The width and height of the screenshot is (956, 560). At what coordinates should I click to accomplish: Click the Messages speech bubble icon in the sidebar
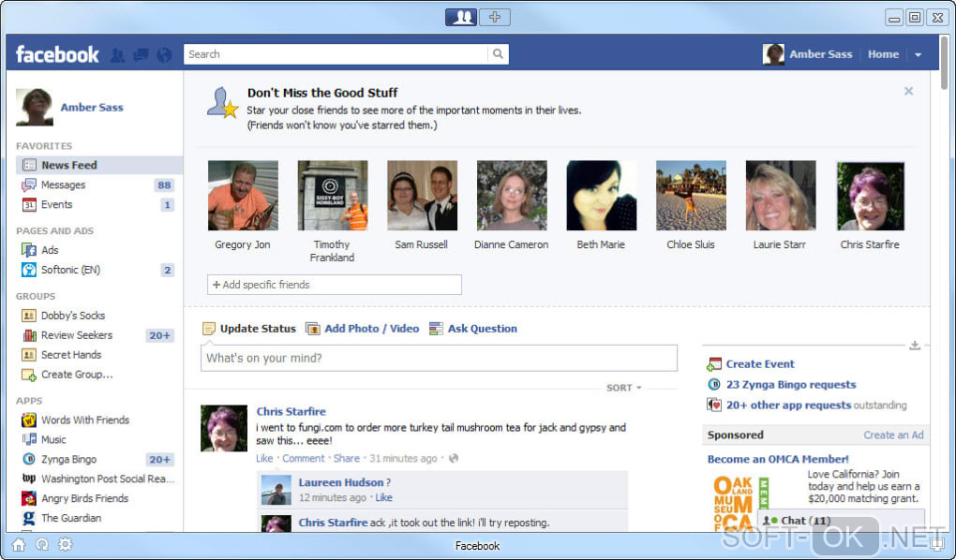pos(29,184)
